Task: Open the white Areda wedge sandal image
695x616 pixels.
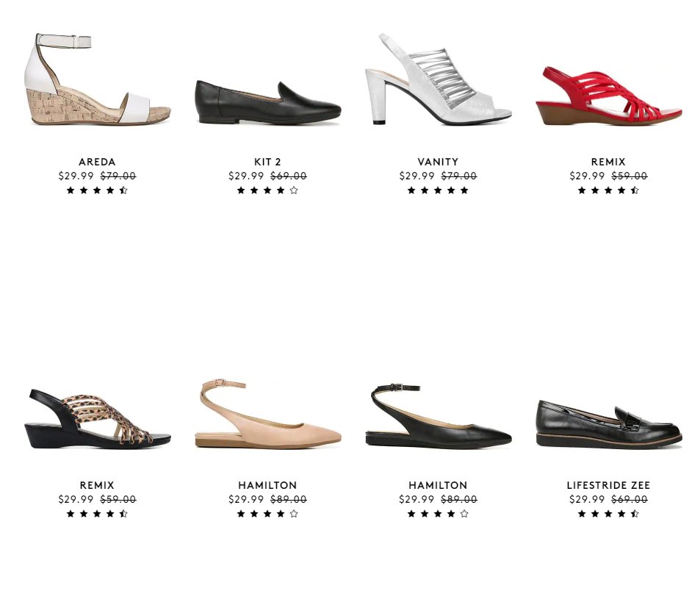Action: coord(97,79)
